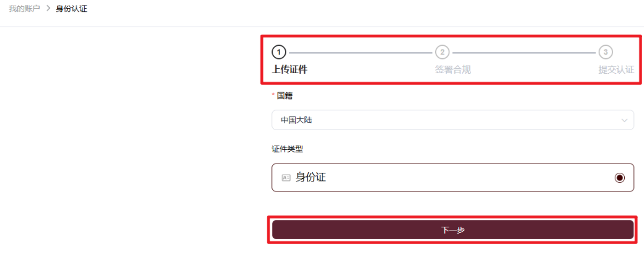Choose the 身份证 document type text
The height and width of the screenshot is (254, 644).
(311, 178)
